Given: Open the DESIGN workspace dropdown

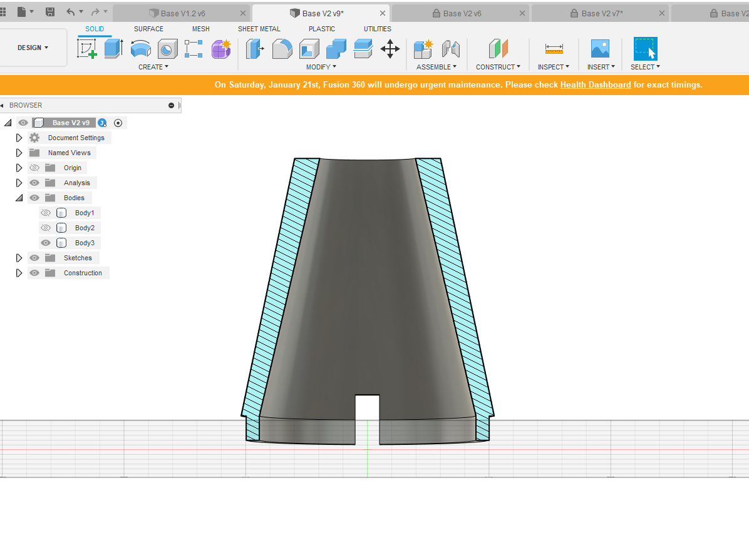Looking at the screenshot, I should [x=33, y=48].
